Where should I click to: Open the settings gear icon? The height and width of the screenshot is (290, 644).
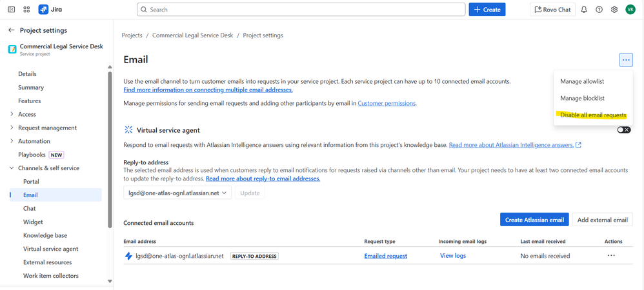[x=614, y=10]
